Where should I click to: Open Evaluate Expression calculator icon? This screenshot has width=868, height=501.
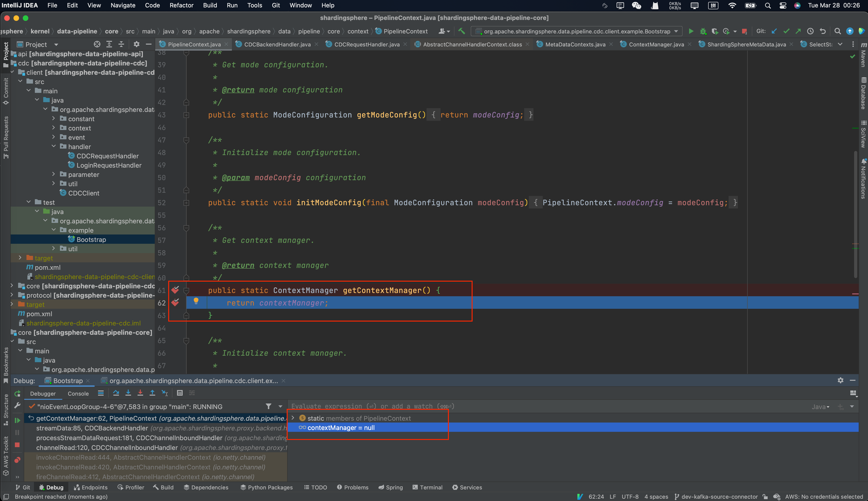pyautogui.click(x=180, y=393)
